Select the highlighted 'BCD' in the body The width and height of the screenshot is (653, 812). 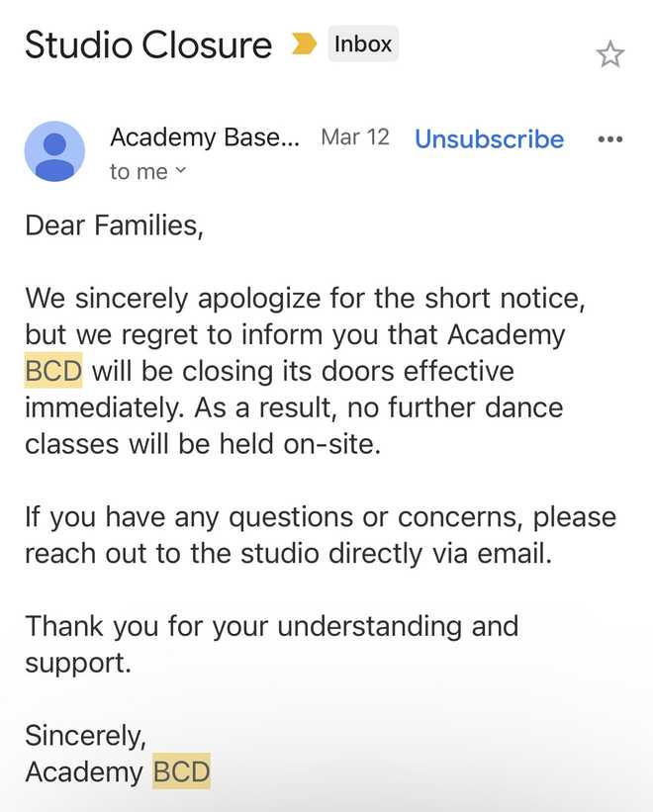tap(53, 371)
